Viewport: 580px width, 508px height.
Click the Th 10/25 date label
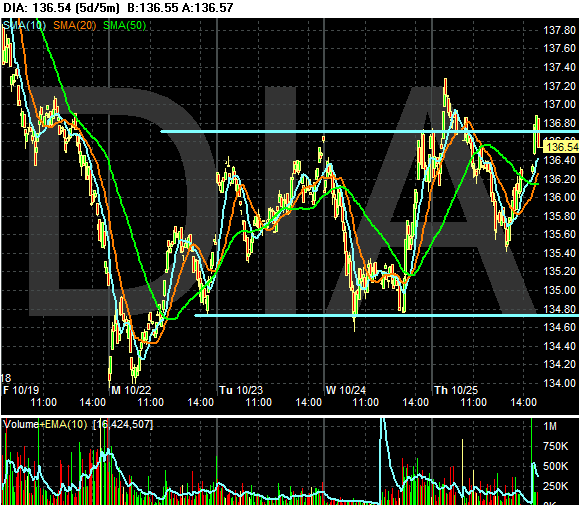[456, 390]
